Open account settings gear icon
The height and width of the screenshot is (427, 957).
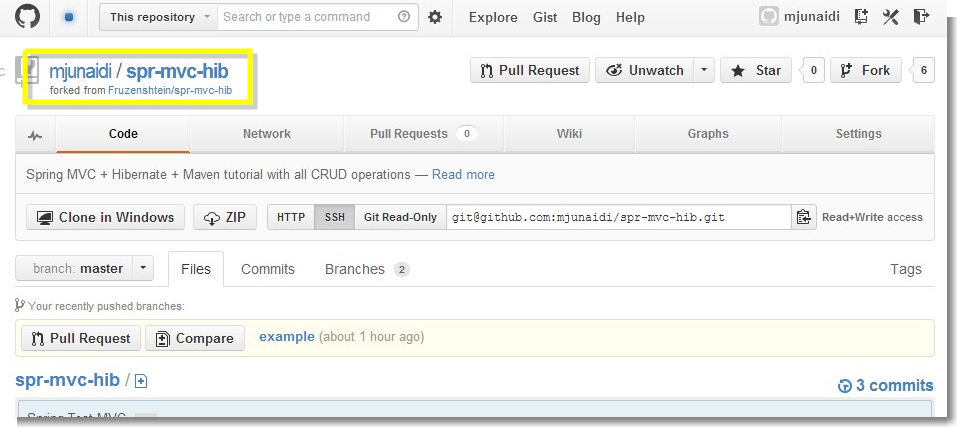click(435, 17)
